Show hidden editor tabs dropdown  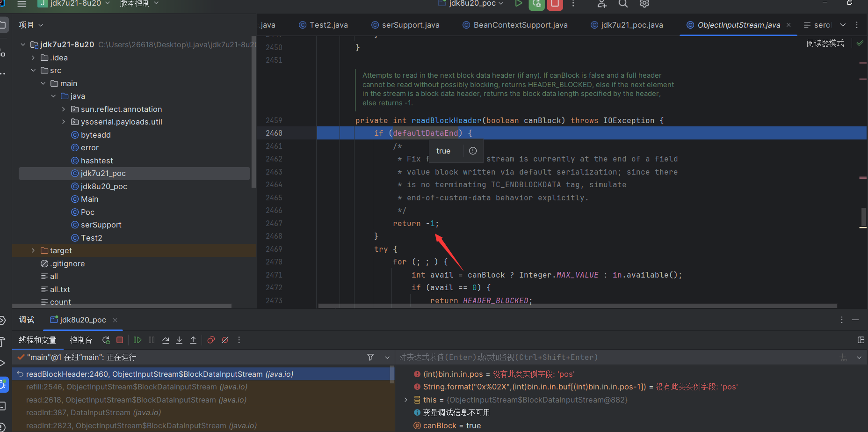(x=843, y=25)
